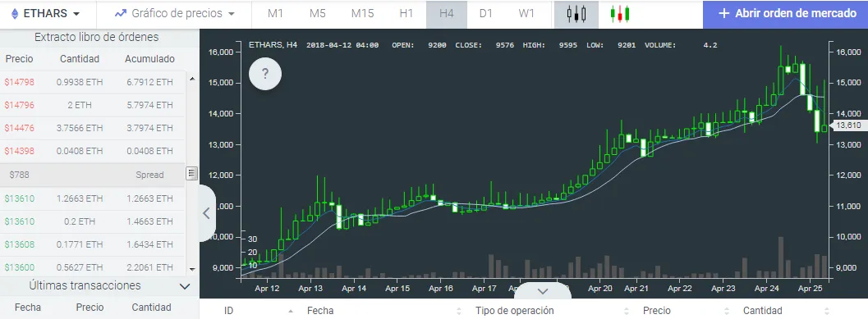Click the Acumulado column header
The height and width of the screenshot is (319, 868).
(x=149, y=58)
